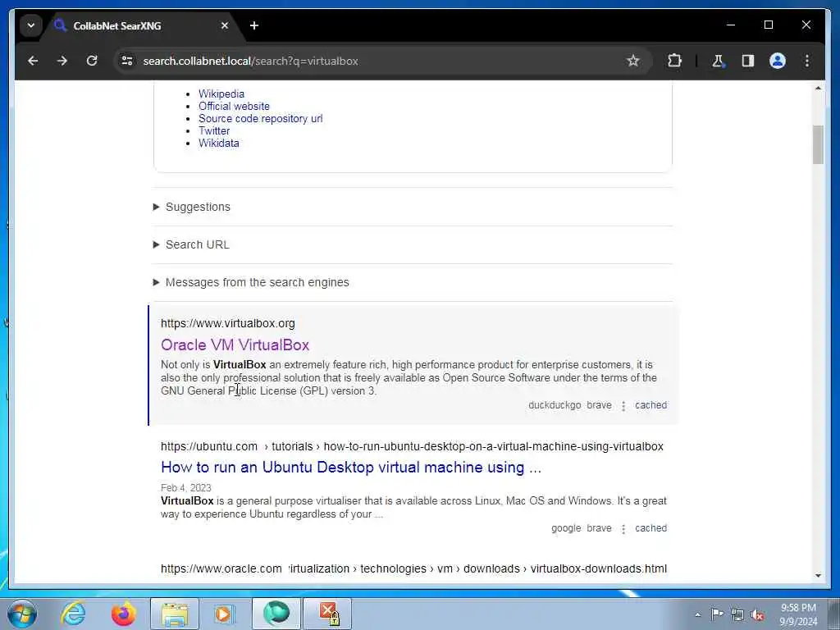Viewport: 840px width, 630px height.
Task: Bookmark this page with the star icon
Action: [x=633, y=61]
